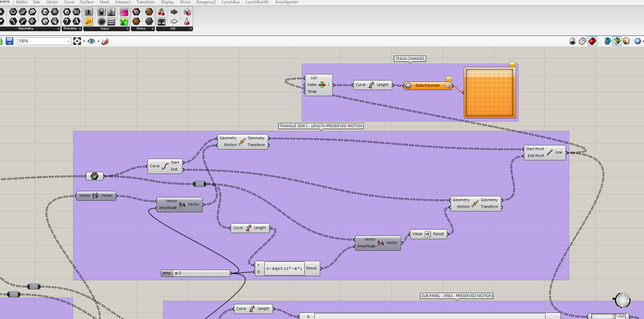This screenshot has height=319, width=644.
Task: Select the tree Param Viewer icon
Action: [161, 21]
